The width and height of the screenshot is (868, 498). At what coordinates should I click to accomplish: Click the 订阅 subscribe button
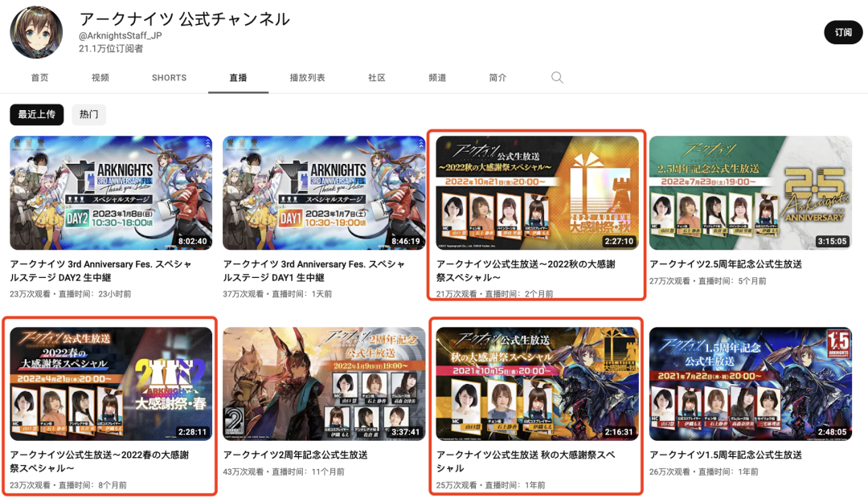click(x=843, y=32)
